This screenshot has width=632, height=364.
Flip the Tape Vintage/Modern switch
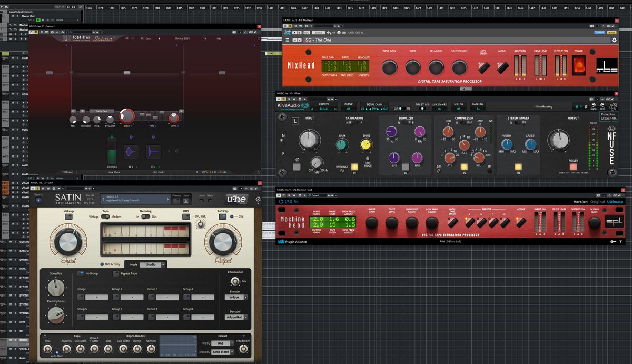[x=105, y=216]
